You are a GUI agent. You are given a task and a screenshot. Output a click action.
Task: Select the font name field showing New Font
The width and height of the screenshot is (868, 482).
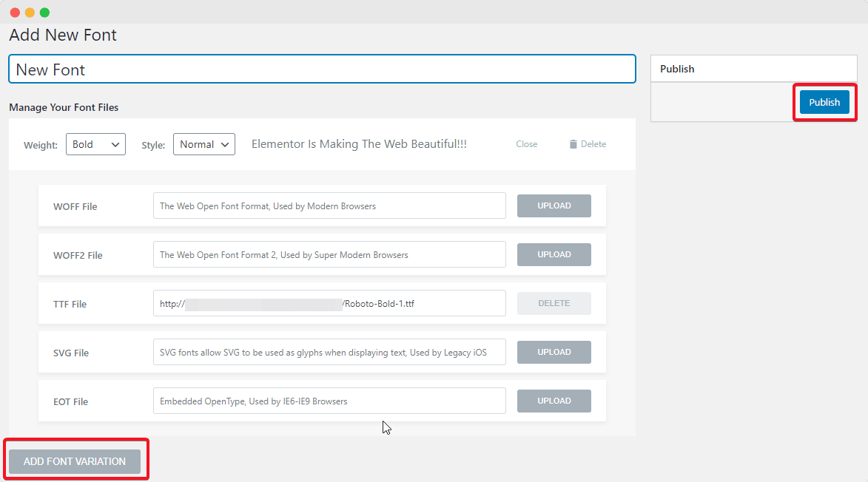click(322, 69)
